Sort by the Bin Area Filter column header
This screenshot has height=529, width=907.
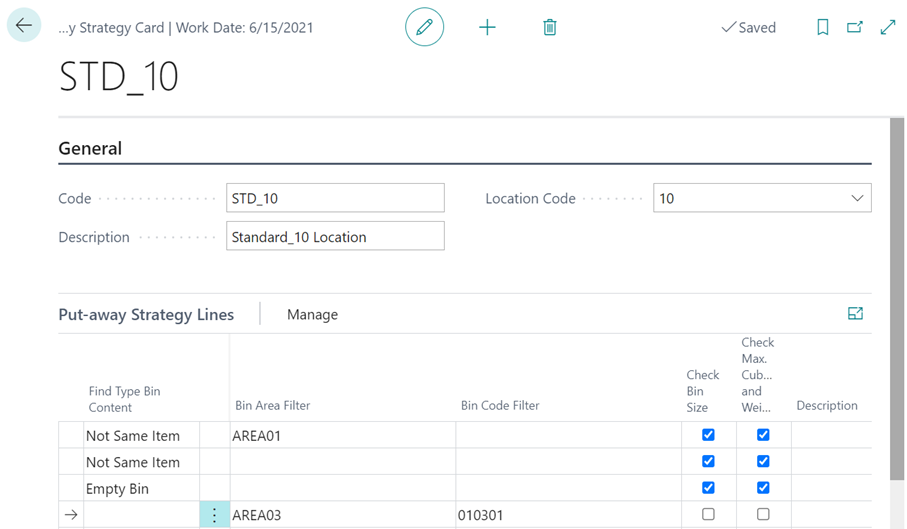[272, 405]
